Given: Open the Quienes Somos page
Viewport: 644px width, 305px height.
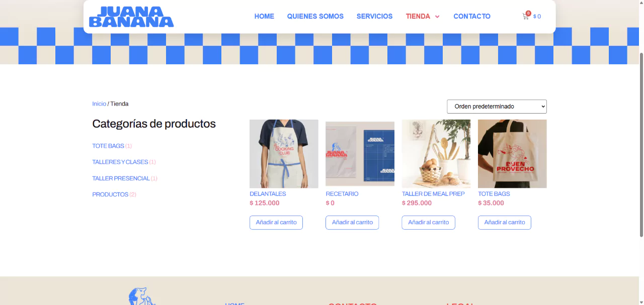Looking at the screenshot, I should point(315,16).
